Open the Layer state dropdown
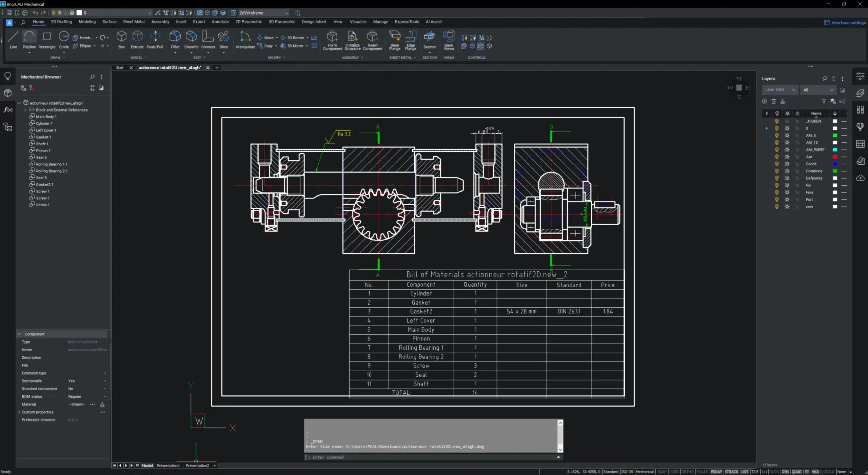Screen dimensions: 868x475 click(x=780, y=90)
